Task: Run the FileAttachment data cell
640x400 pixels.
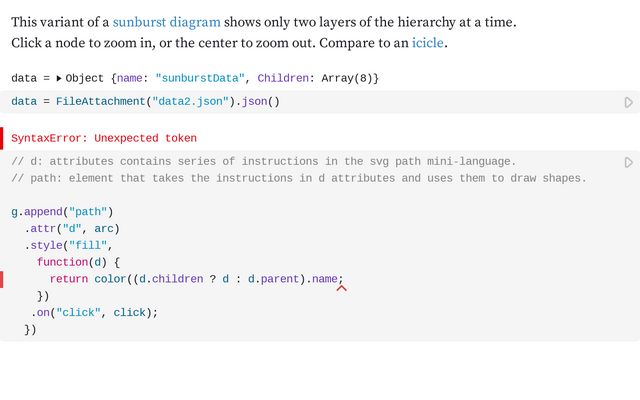Action: (x=628, y=102)
